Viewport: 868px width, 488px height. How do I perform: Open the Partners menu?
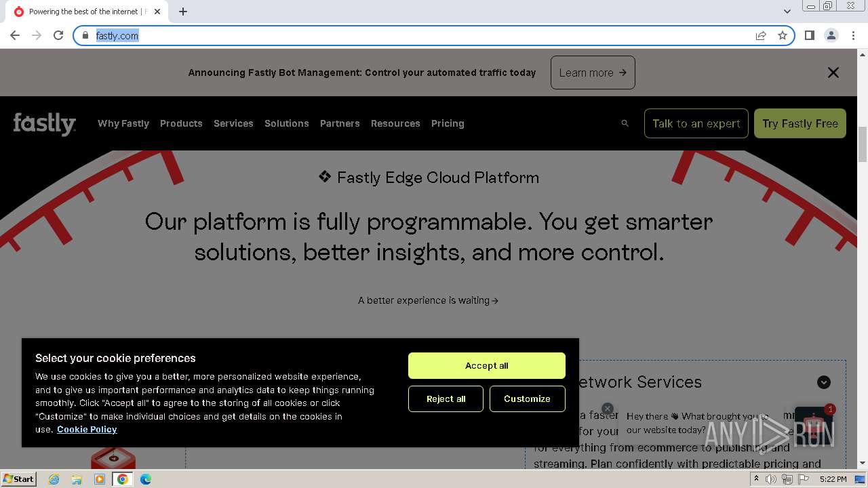[340, 123]
